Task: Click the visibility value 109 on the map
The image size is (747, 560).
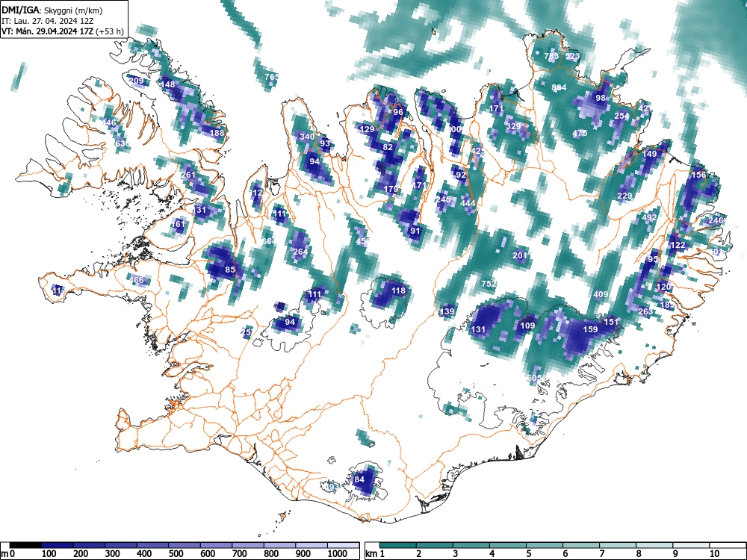Action: [527, 326]
